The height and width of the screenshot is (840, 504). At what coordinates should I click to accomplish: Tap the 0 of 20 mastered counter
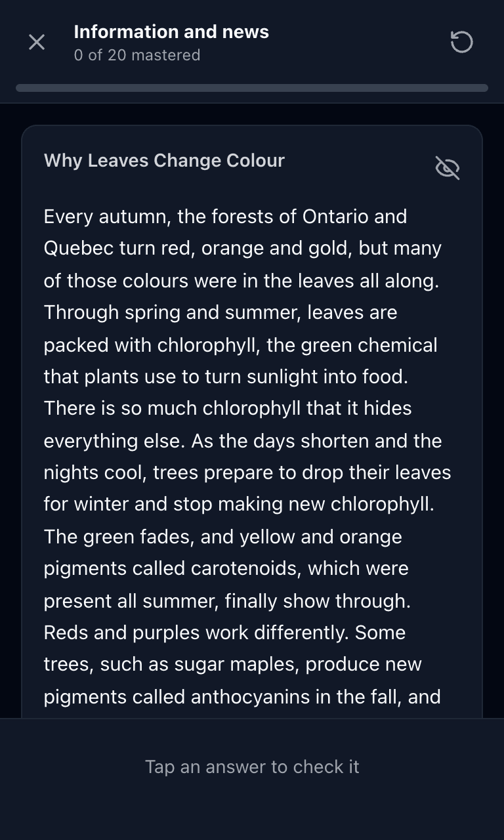137,55
